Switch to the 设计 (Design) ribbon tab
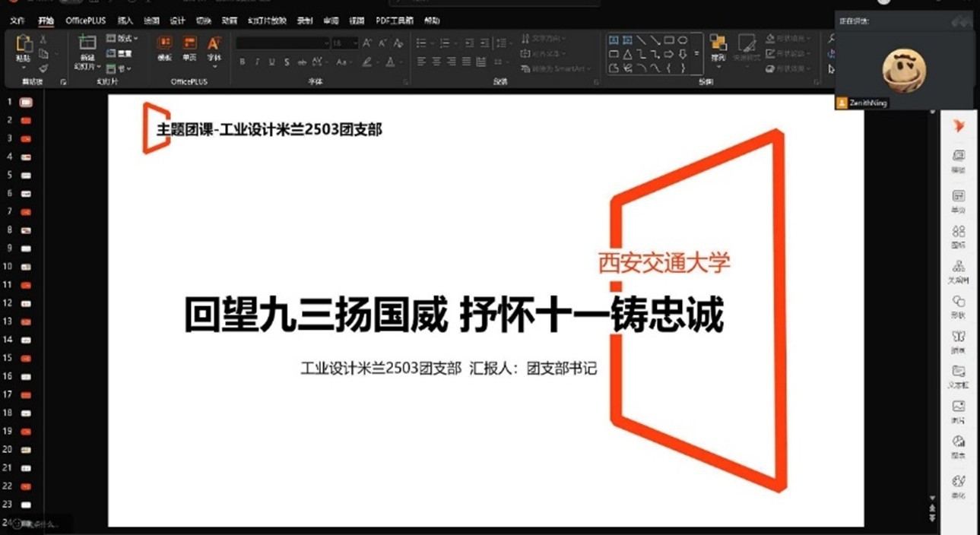 click(177, 21)
